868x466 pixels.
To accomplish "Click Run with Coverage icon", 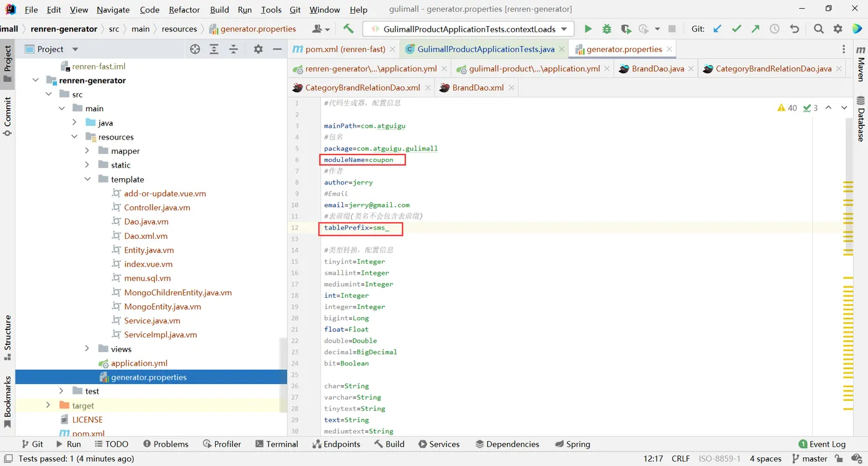I will tap(626, 29).
